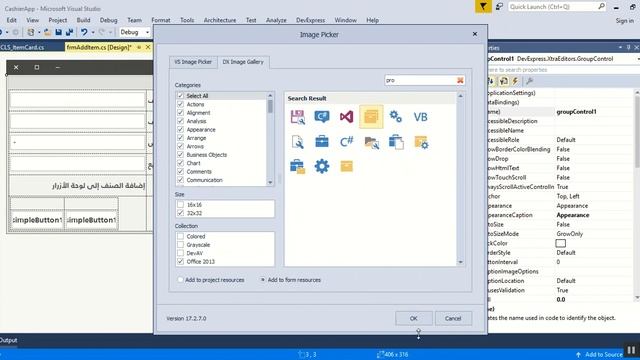The height and width of the screenshot is (360, 640).
Task: Choose the document-with-wrench icon
Action: tap(298, 142)
